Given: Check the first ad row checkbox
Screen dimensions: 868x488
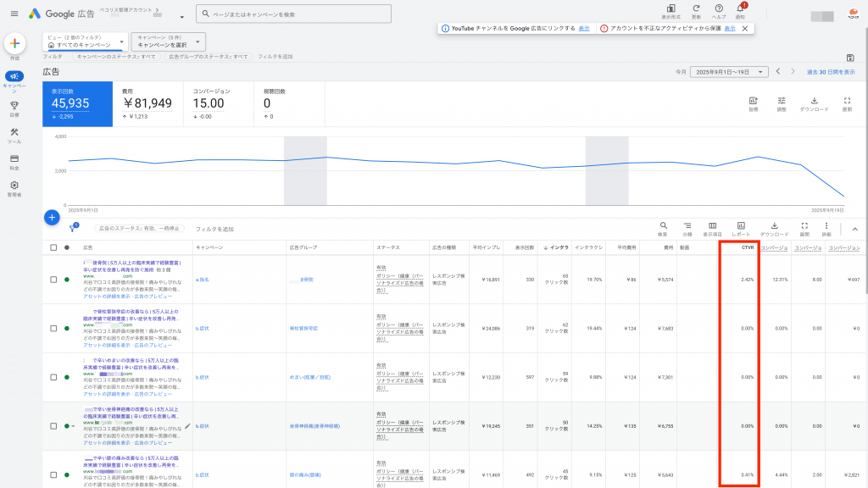Looking at the screenshot, I should coord(53,279).
